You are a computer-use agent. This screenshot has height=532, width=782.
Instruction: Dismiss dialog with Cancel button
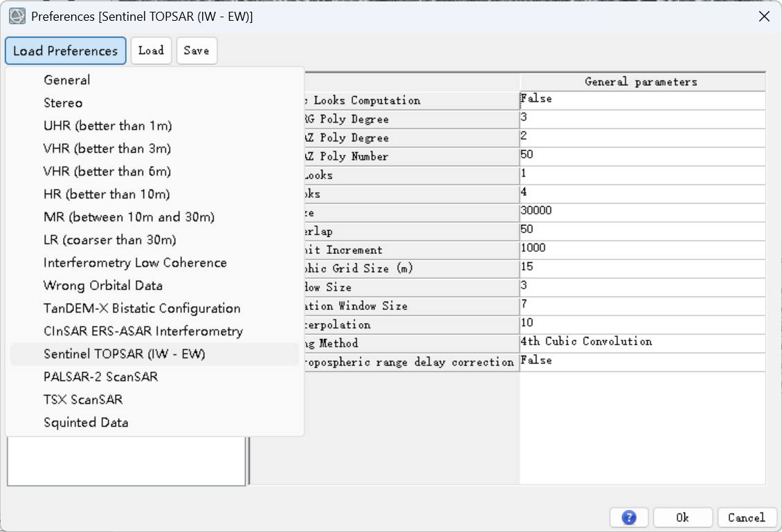(747, 517)
